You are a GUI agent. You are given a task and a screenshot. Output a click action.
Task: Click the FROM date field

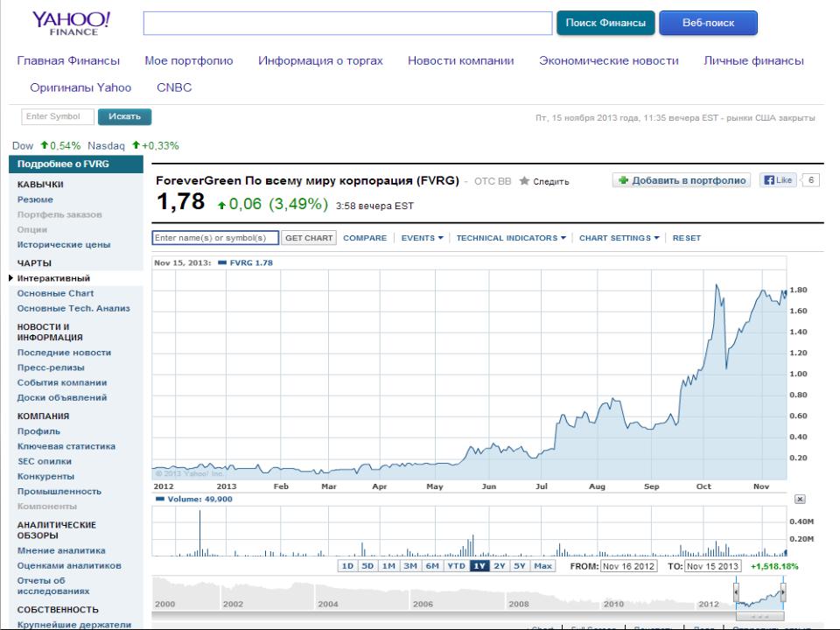click(x=629, y=566)
